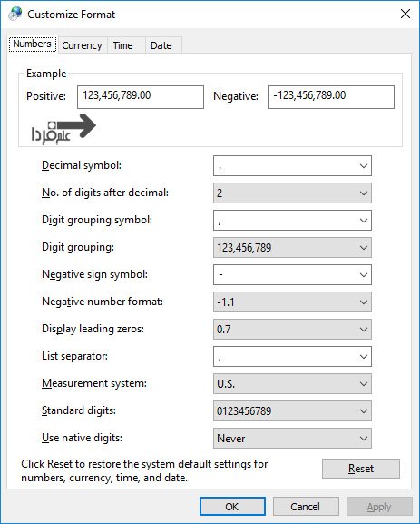Open the List separator combo box

292,357
